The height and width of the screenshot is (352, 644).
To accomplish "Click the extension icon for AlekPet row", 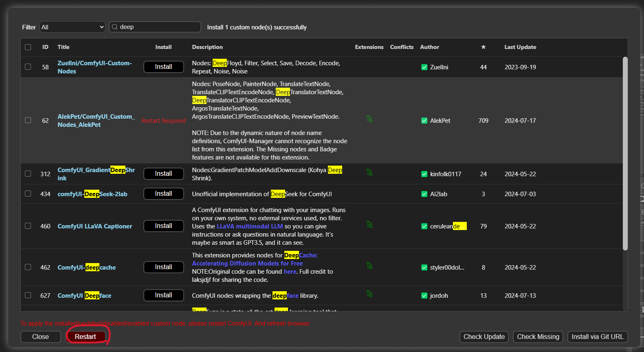I will 369,119.
